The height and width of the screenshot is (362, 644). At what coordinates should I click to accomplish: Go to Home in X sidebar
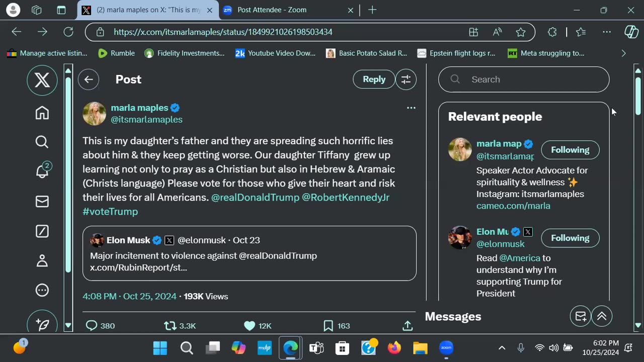42,113
